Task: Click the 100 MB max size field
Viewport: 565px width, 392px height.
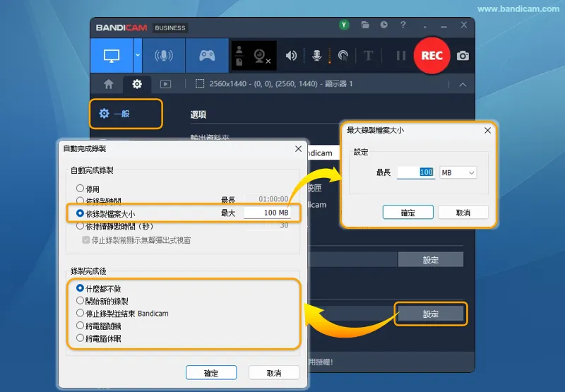Action: (267, 213)
